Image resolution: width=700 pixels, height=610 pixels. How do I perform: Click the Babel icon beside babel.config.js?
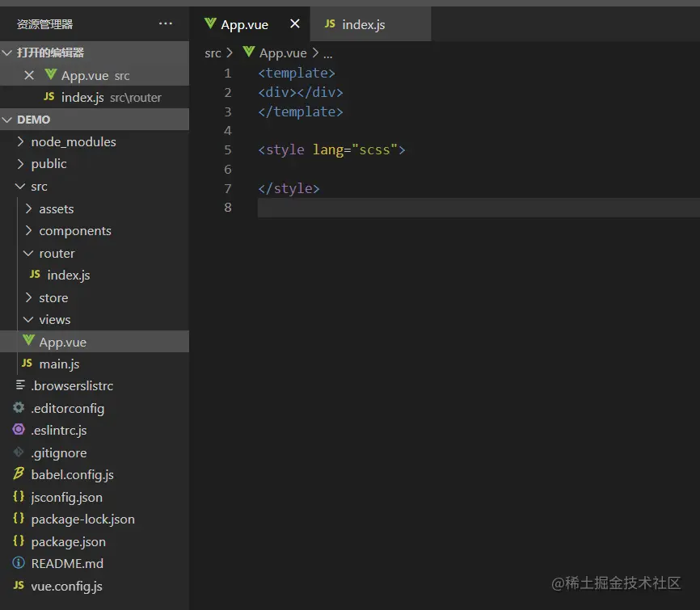(19, 474)
